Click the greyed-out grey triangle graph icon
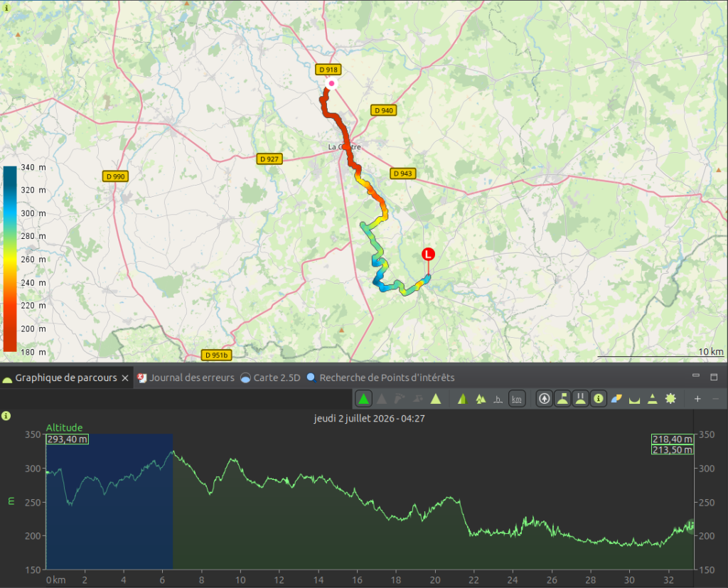Screen dimensions: 728x588 point(382,398)
